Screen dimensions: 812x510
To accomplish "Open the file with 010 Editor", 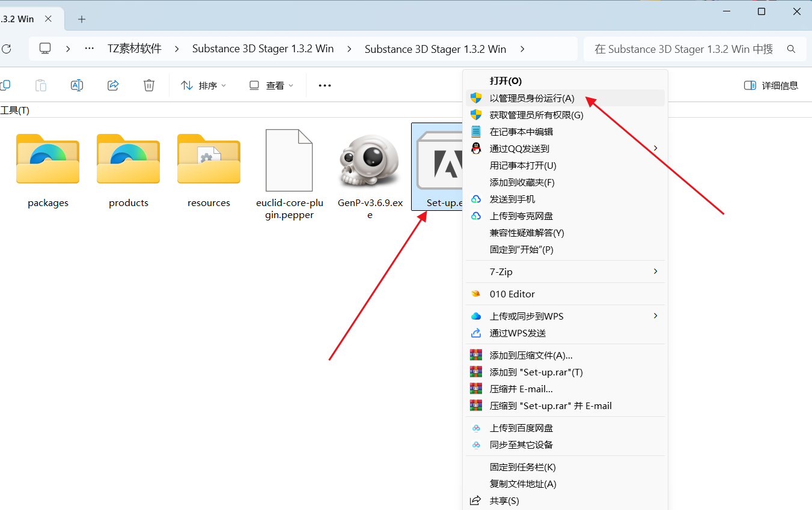I will click(x=565, y=294).
